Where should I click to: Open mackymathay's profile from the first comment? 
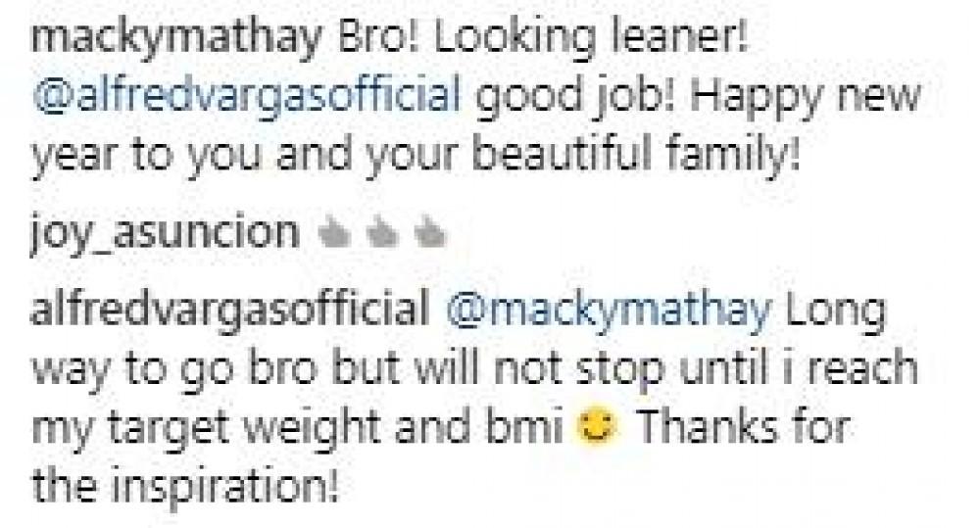[x=175, y=39]
